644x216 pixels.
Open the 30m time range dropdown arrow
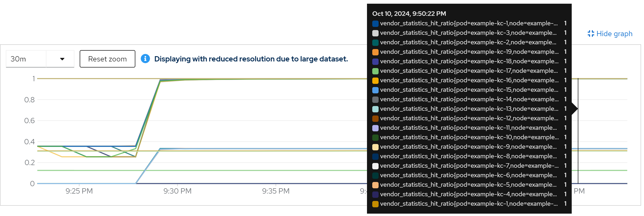[62, 59]
